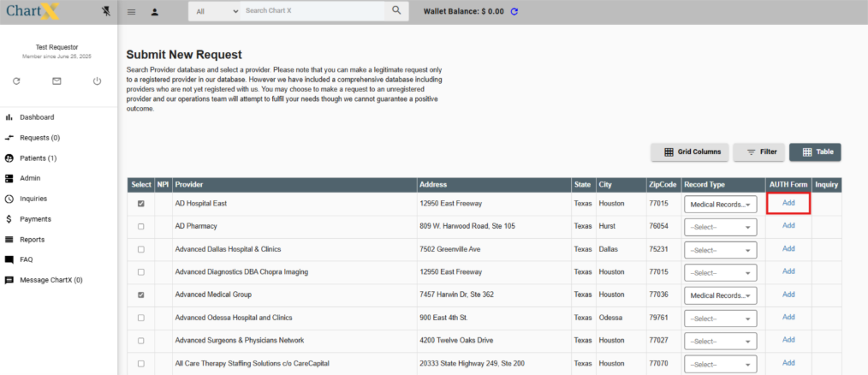Click the Message ChartX bubble icon
Viewport: 868px width, 375px height.
[x=9, y=280]
